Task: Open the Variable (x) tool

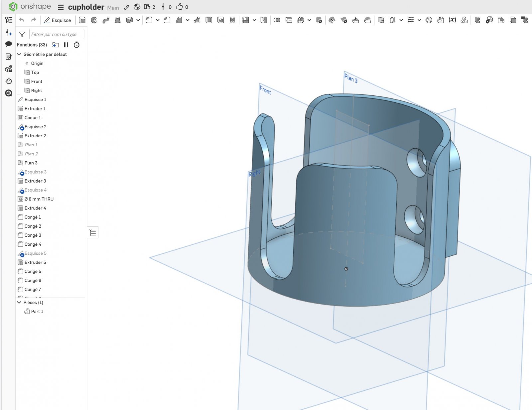Action: click(452, 20)
